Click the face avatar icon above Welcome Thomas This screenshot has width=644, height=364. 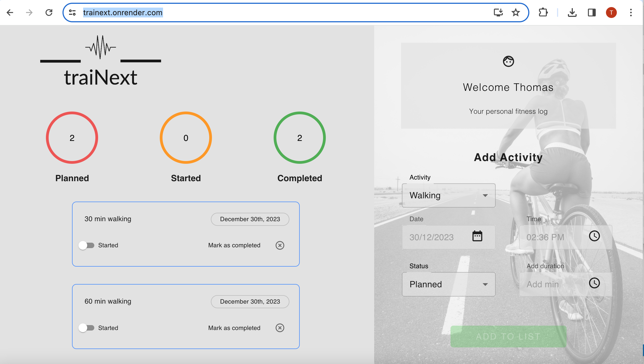point(508,61)
